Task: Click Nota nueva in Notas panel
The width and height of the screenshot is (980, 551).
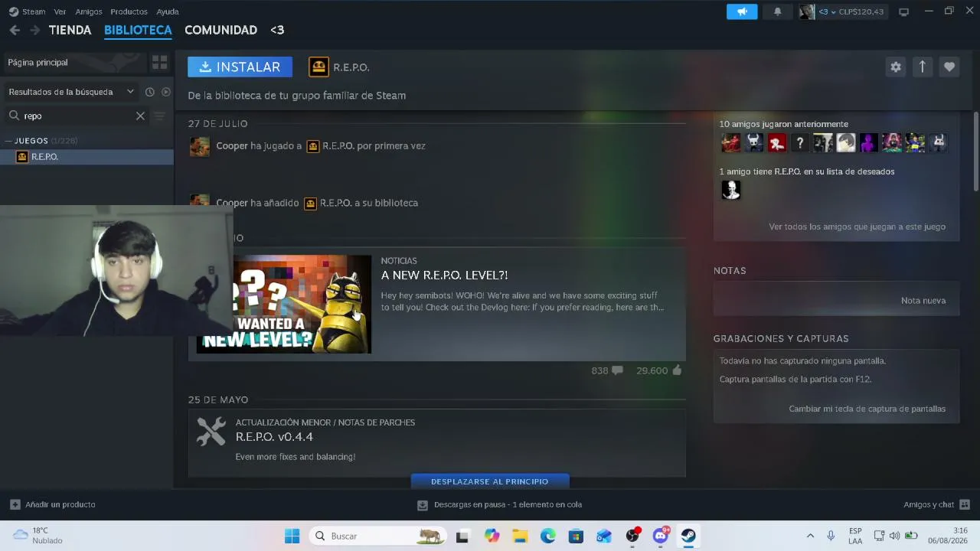Action: tap(923, 301)
